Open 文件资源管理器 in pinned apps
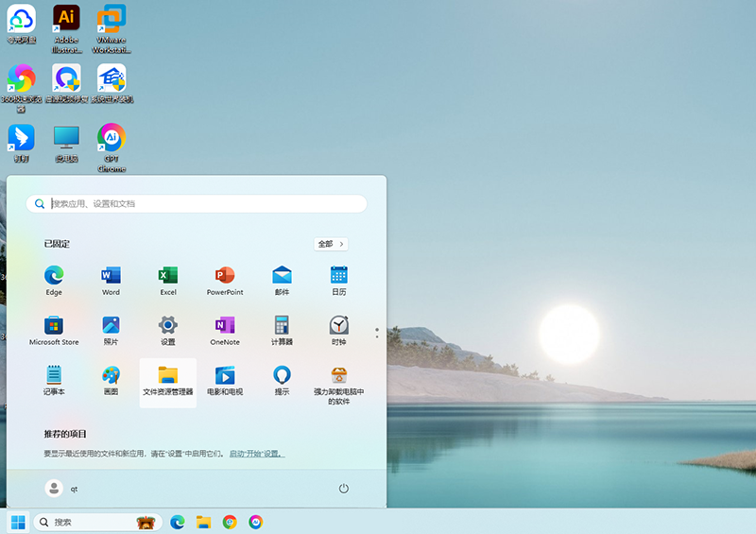Image resolution: width=756 pixels, height=534 pixels. click(x=168, y=383)
